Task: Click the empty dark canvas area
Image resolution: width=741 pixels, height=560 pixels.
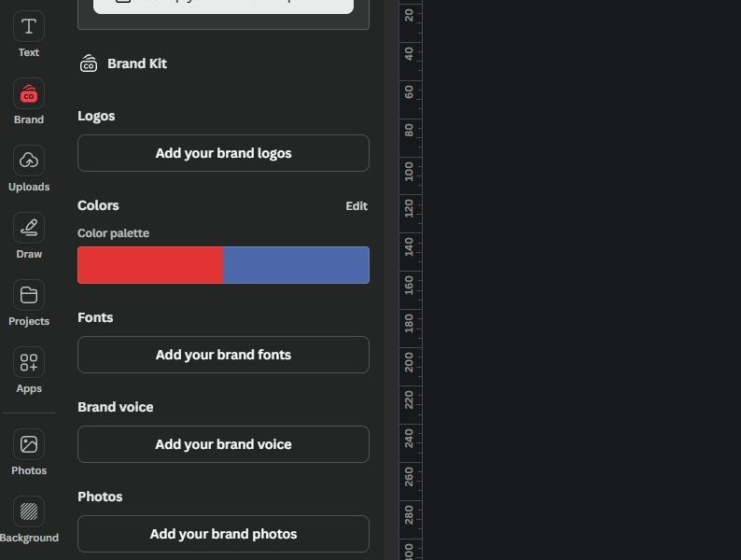Action: [x=579, y=280]
